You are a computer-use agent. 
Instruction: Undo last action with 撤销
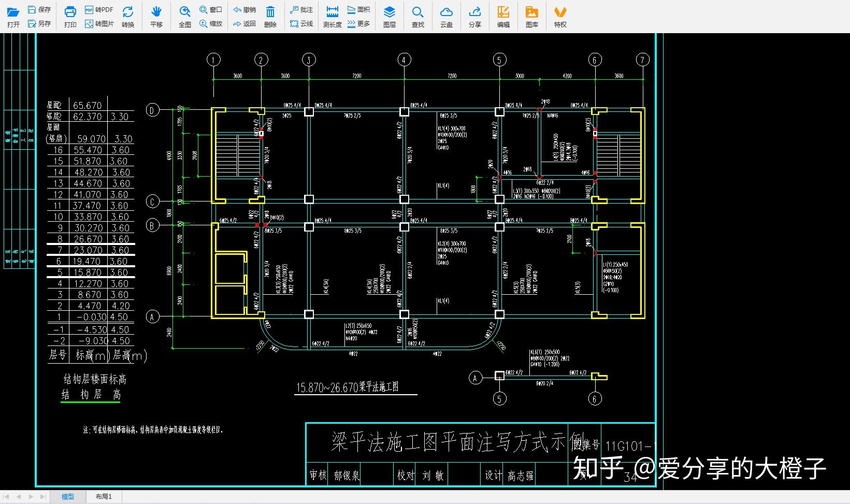click(244, 9)
